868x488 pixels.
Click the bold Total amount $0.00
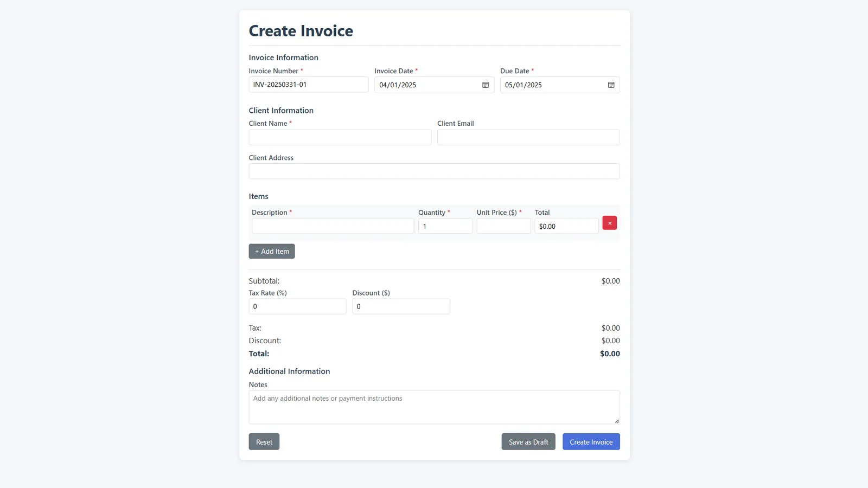click(x=610, y=354)
